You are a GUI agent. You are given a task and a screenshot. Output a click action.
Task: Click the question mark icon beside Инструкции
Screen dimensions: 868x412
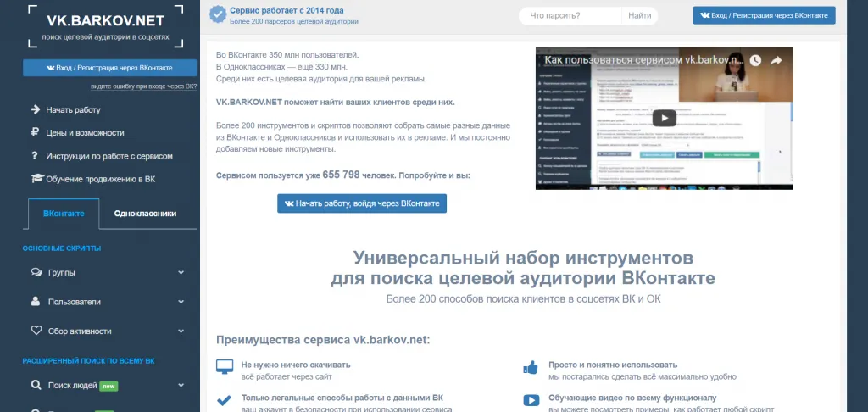tap(35, 156)
